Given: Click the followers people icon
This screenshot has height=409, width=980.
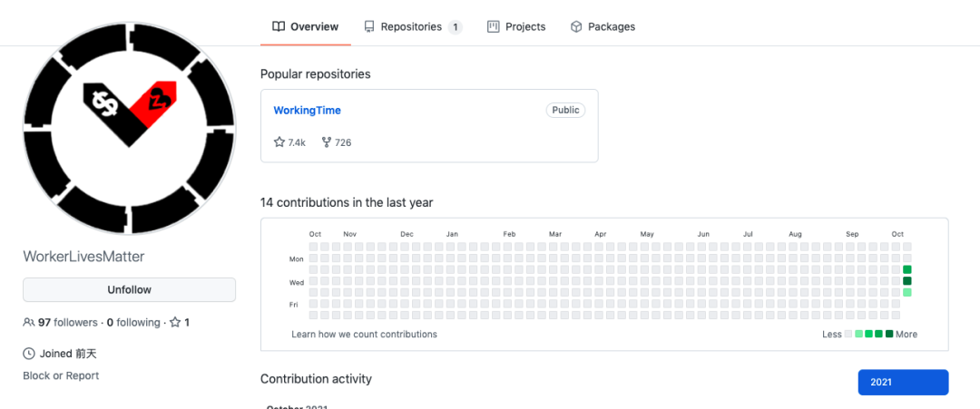Looking at the screenshot, I should coord(29,322).
